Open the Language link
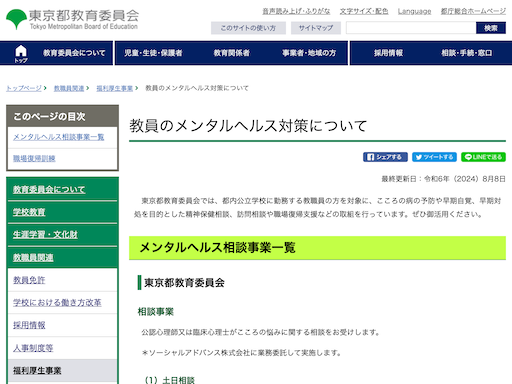 414,11
